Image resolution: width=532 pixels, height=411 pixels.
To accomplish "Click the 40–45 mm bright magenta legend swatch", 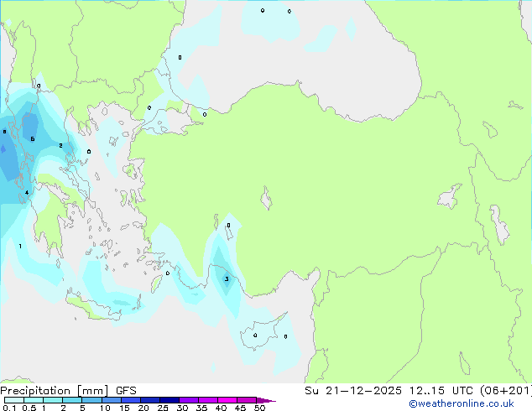I will pyautogui.click(x=227, y=400).
